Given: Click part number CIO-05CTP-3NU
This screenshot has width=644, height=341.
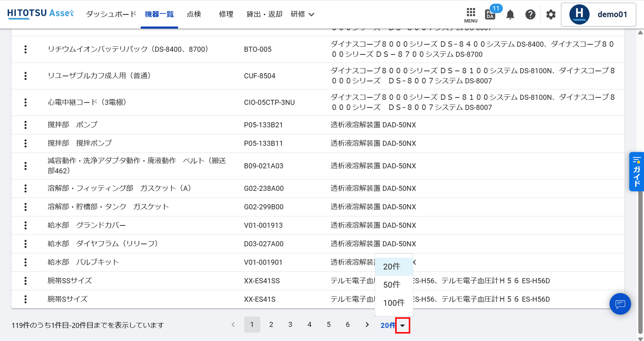Looking at the screenshot, I should 269,102.
